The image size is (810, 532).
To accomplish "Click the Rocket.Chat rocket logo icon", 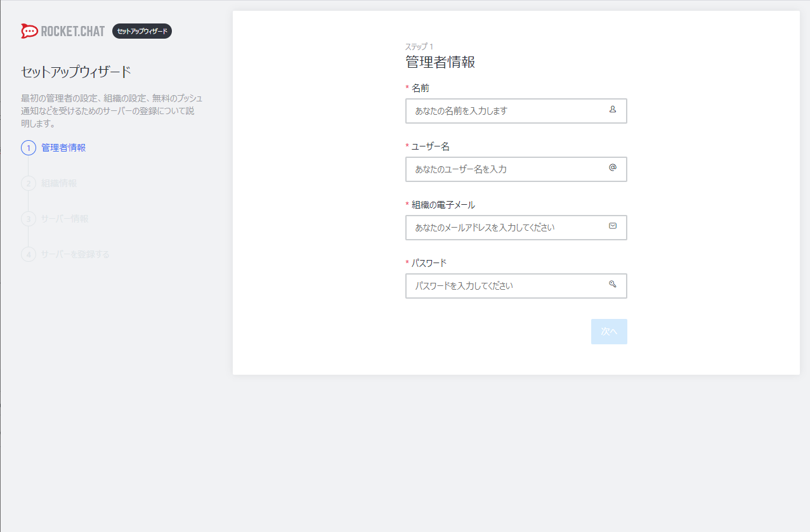I will (x=28, y=30).
